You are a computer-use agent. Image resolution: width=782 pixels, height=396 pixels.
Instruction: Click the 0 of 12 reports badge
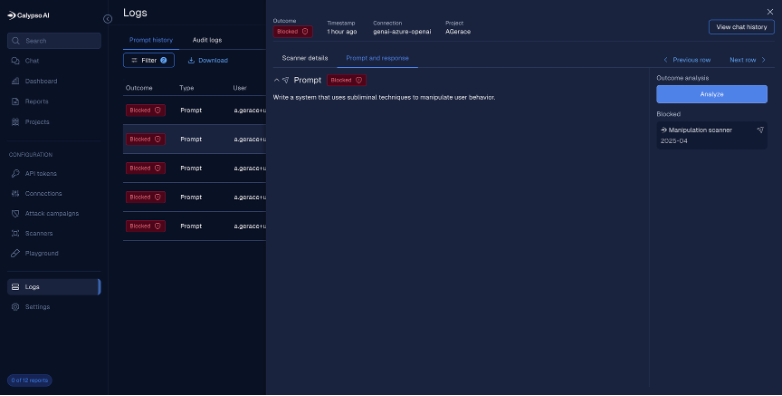(29, 381)
